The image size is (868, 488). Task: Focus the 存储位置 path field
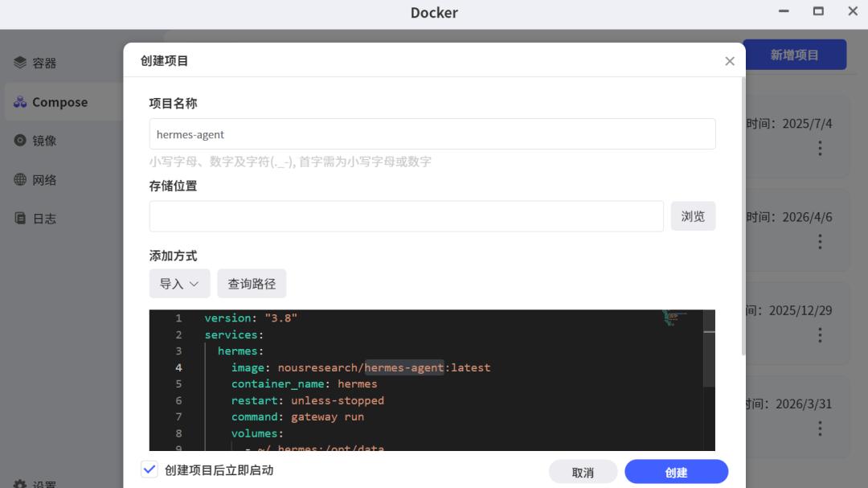407,216
